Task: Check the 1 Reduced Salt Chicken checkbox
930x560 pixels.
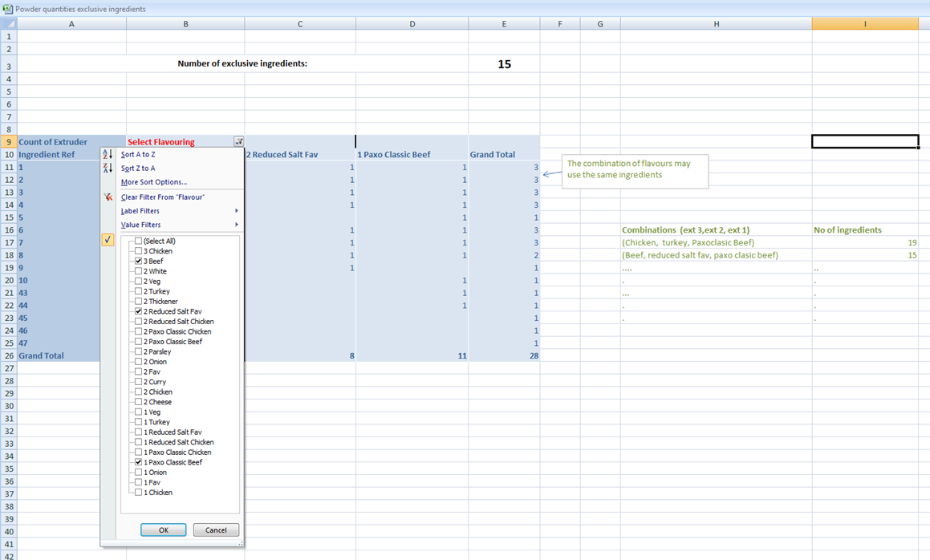Action: click(138, 443)
